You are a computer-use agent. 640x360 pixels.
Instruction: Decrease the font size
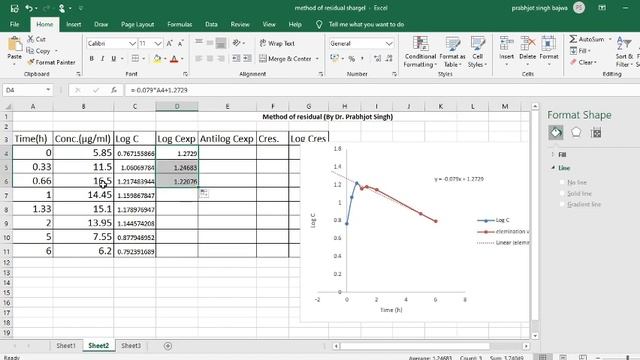click(x=180, y=43)
